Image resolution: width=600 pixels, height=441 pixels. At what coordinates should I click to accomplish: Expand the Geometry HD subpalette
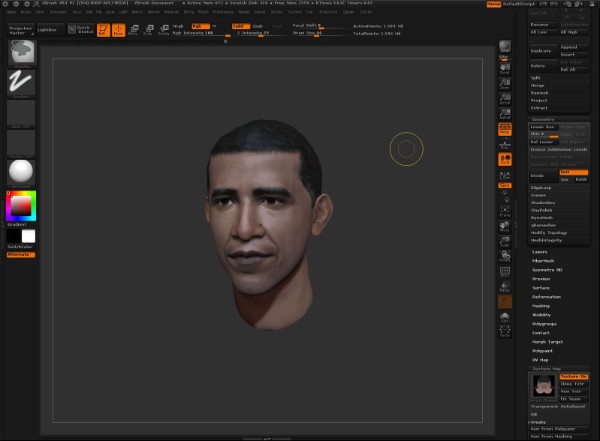pyautogui.click(x=547, y=270)
